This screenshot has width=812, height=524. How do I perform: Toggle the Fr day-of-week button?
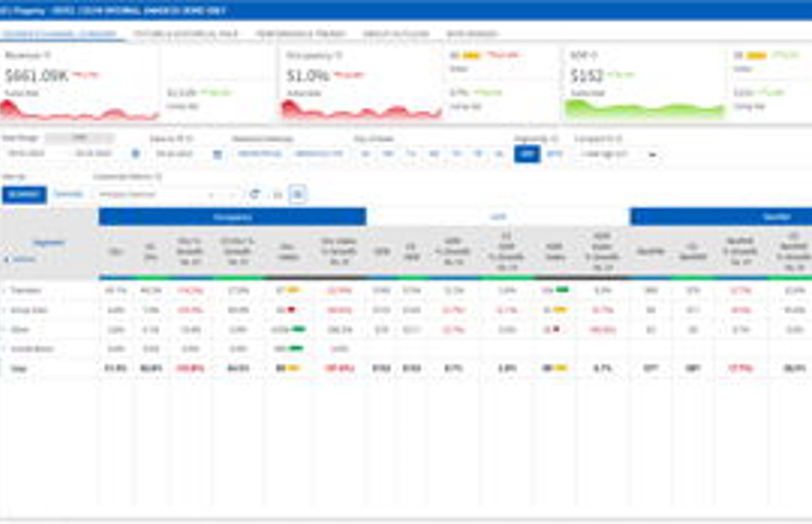[478, 153]
